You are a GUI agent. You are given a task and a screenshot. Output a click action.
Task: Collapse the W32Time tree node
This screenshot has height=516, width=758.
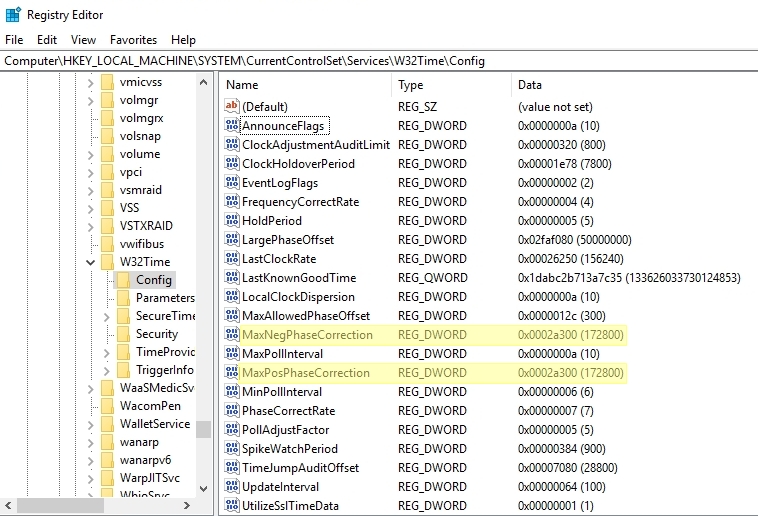tap(90, 262)
